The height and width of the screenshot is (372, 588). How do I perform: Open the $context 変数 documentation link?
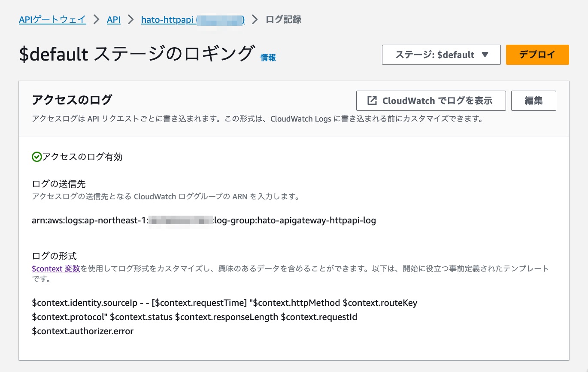[55, 268]
